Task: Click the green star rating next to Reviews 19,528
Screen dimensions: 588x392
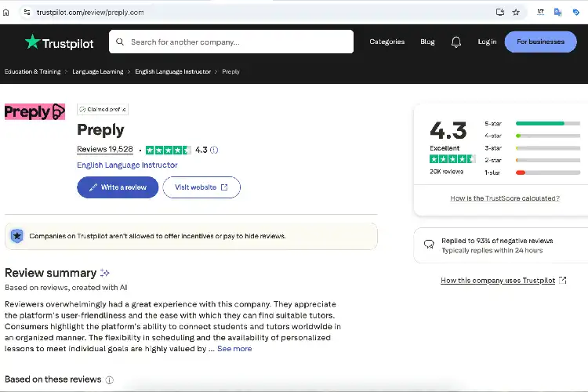Action: pos(169,150)
